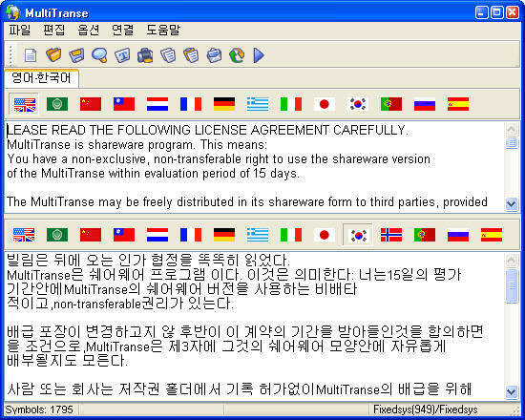
Task: Select Russian flag in source language row
Action: pyautogui.click(x=425, y=104)
